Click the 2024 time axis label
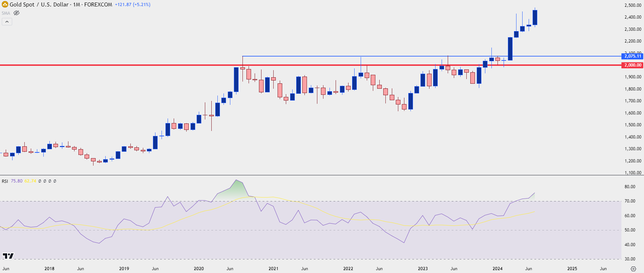Viewport: 644px width, 273px height. (x=497, y=269)
